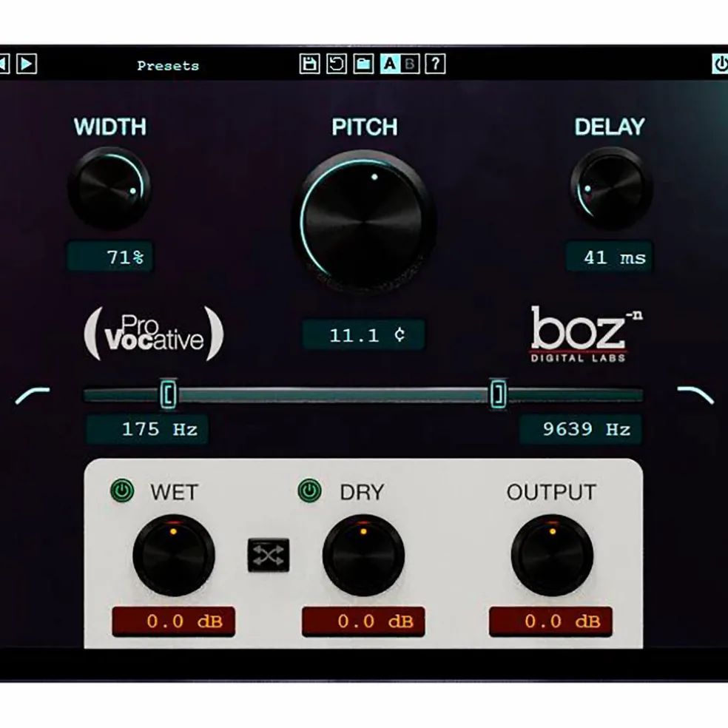Toggle the WET power button

(122, 491)
